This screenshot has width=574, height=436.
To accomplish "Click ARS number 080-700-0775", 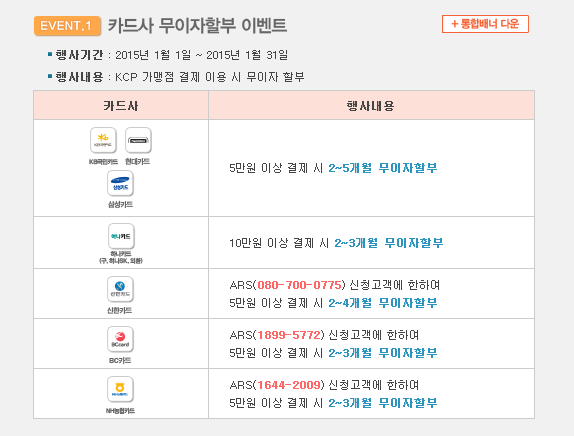I will pyautogui.click(x=299, y=285).
